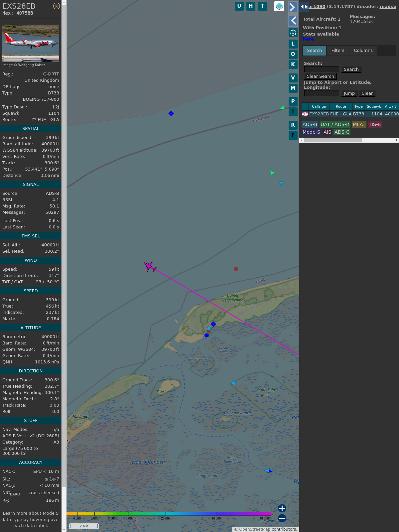Viewport: 399px width, 532px height.
Task: Click the map zoom out minus button
Action: pos(282,518)
